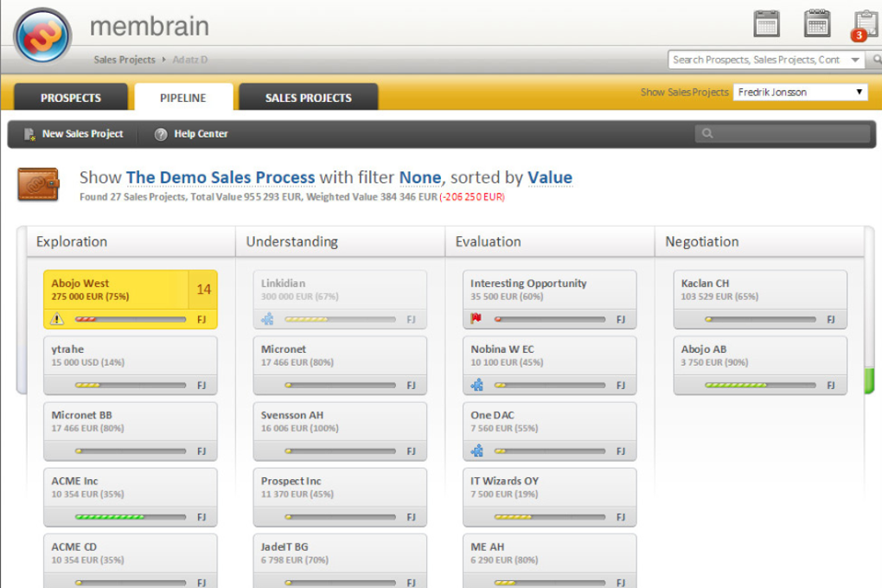Switch to the Sales Projects tab

point(308,98)
